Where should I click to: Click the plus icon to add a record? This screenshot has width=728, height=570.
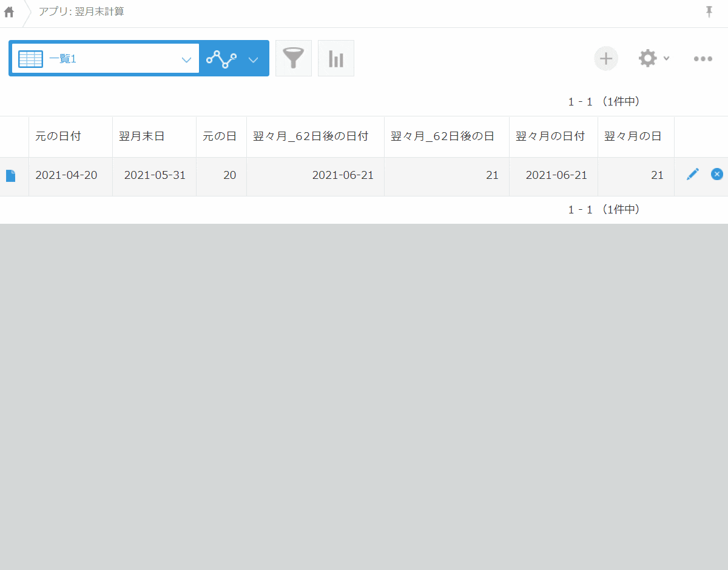[x=605, y=58]
